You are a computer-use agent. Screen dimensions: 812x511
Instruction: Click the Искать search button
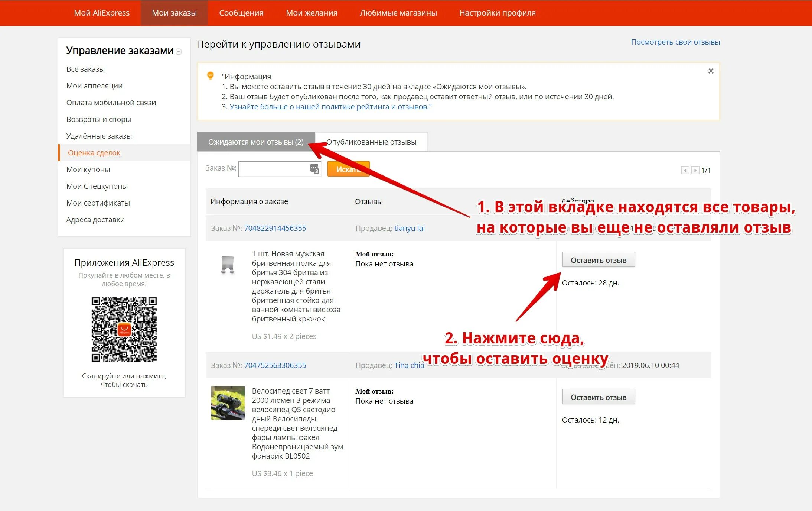[348, 169]
